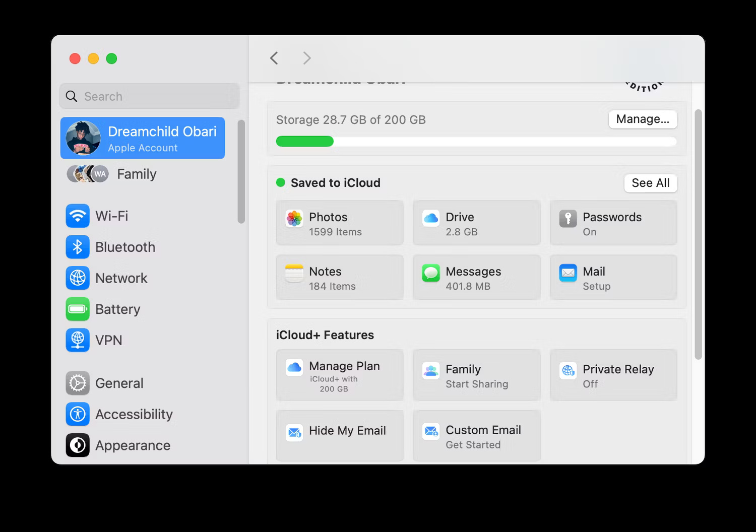The height and width of the screenshot is (532, 756).
Task: Select the Dreamchild Obari Apple Account
Action: [x=143, y=138]
